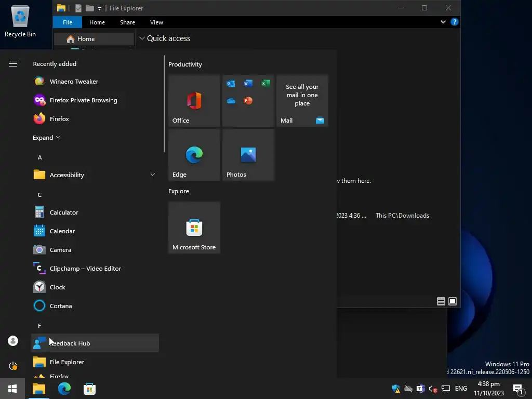Screen dimensions: 532x399
Task: Open Outlook in the Office apps tile
Action: 231,84
